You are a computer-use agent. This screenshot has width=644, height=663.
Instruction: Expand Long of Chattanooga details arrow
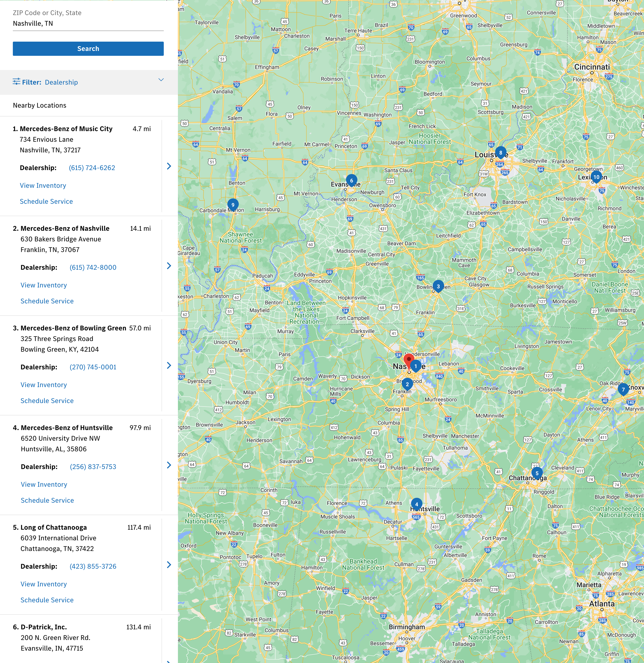(169, 564)
